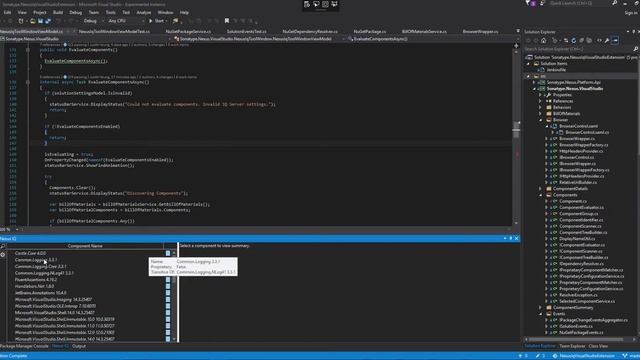Expand the Properties node in Solution Explorer

[x=540, y=95]
